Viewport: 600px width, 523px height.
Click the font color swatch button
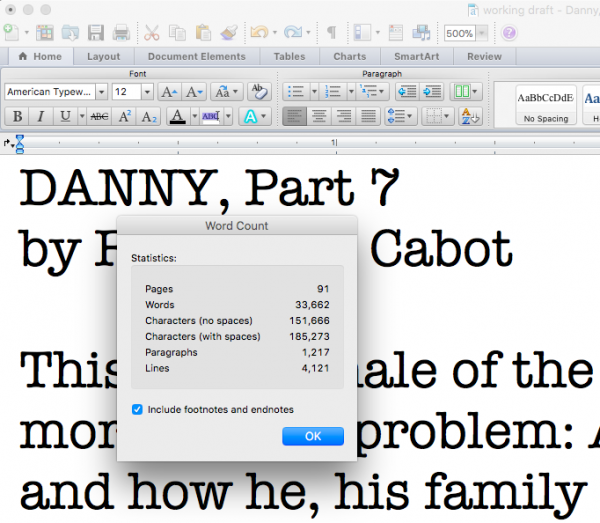click(x=178, y=116)
